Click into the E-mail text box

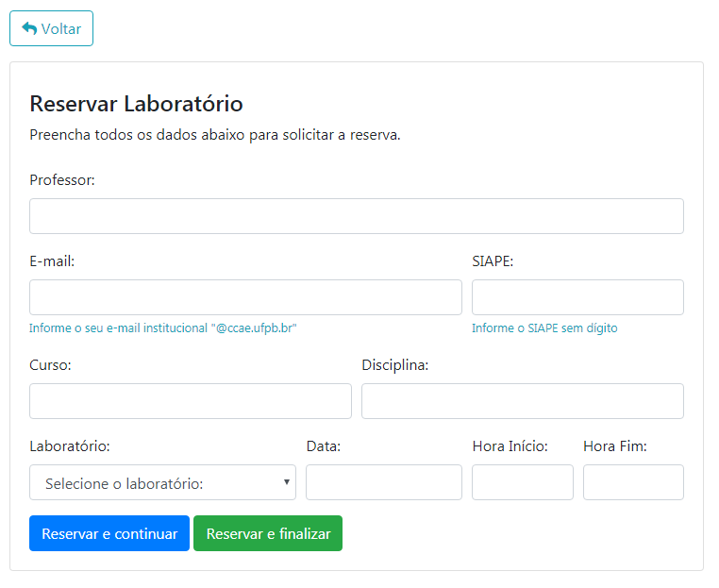(x=245, y=297)
